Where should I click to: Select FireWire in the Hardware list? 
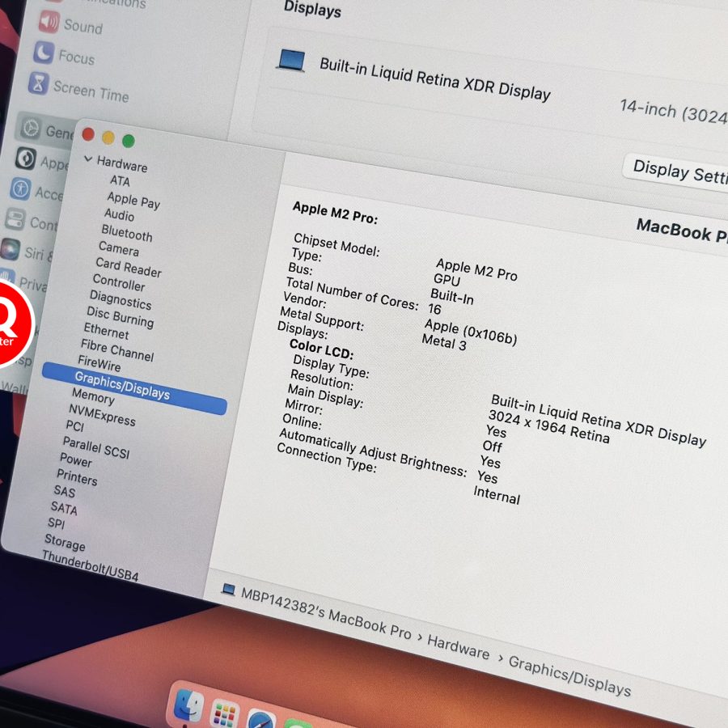coord(99,363)
